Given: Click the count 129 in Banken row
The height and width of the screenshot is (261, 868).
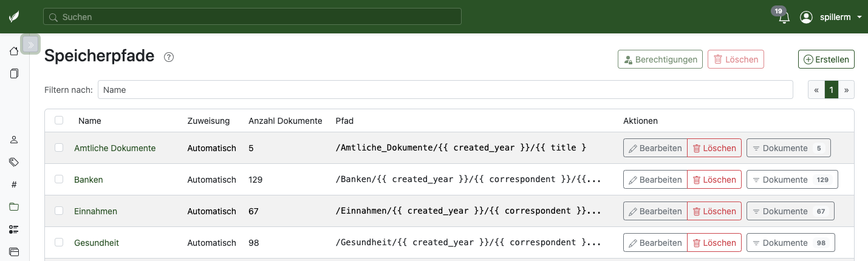Looking at the screenshot, I should coord(255,180).
